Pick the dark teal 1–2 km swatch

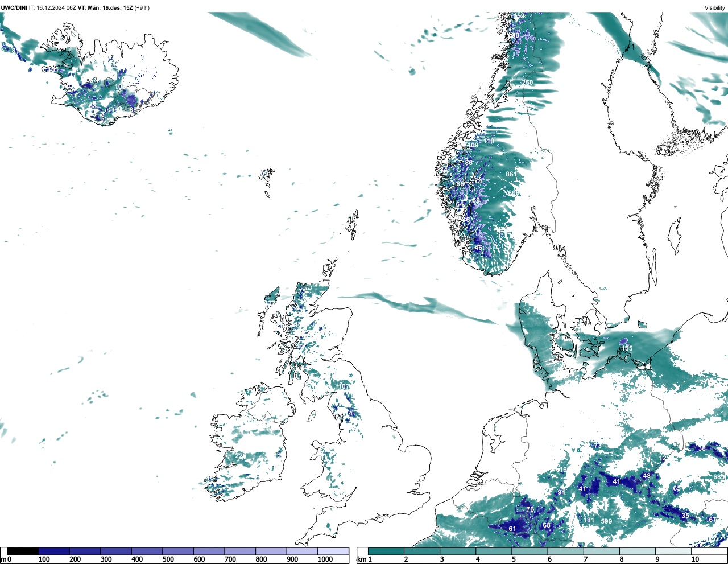coord(386,551)
